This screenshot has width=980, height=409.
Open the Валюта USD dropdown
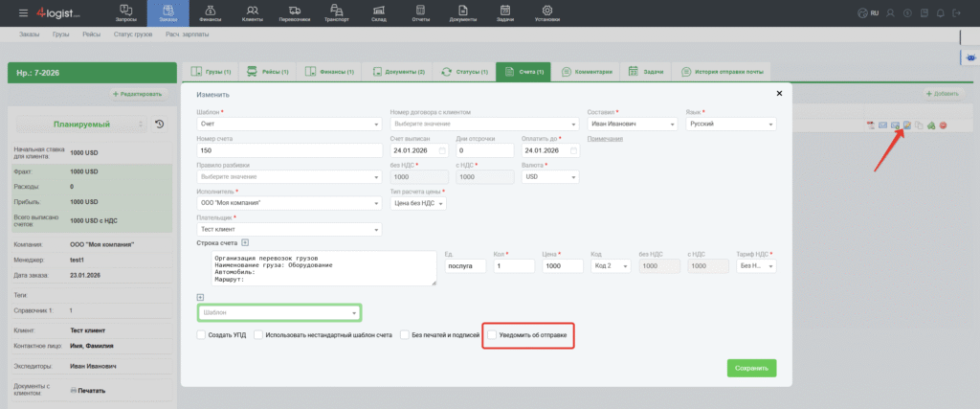point(549,176)
